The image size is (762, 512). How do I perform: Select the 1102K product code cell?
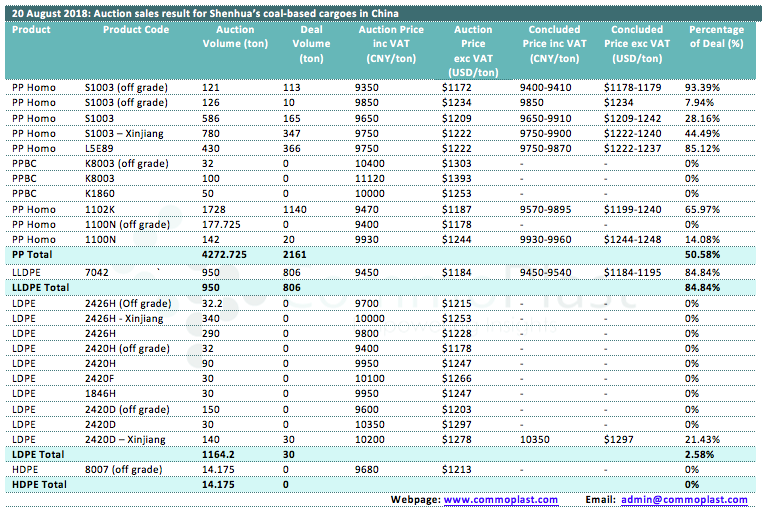pos(101,210)
